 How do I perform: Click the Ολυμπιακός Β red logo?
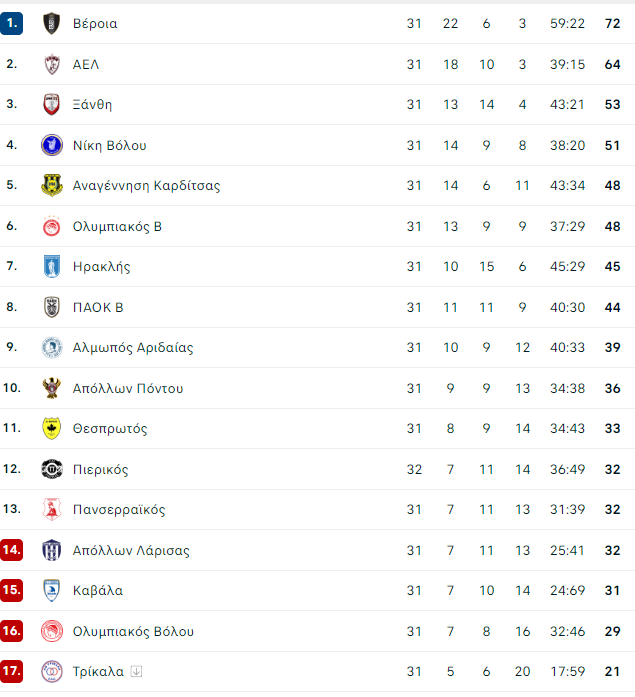coord(52,226)
